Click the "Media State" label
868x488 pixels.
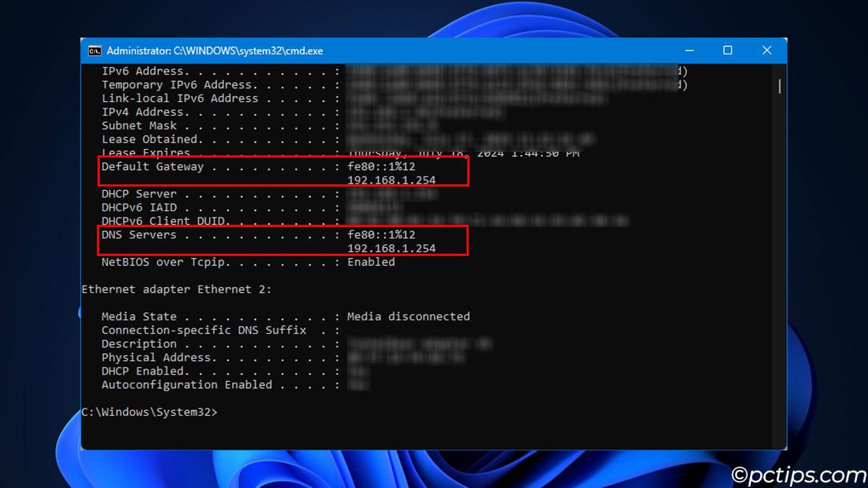click(x=139, y=317)
